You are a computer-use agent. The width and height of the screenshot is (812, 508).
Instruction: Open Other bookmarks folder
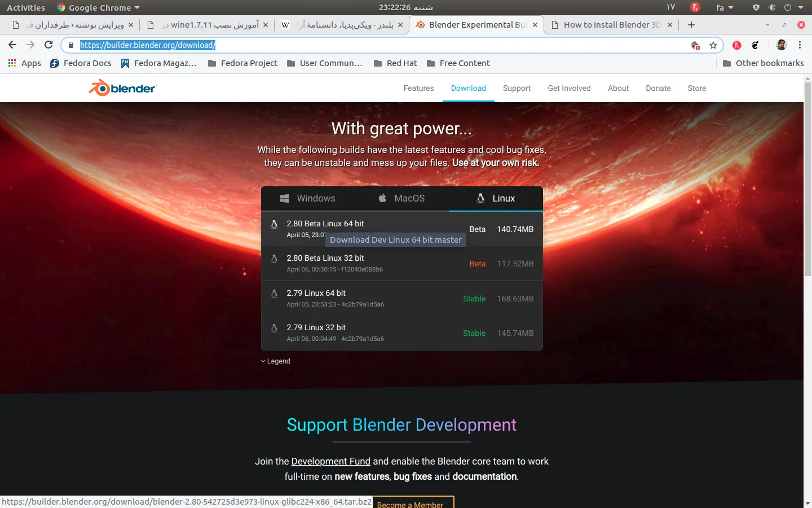763,63
